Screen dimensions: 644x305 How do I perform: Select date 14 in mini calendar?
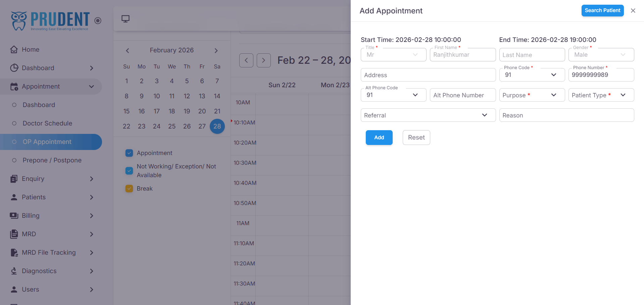pos(217,96)
